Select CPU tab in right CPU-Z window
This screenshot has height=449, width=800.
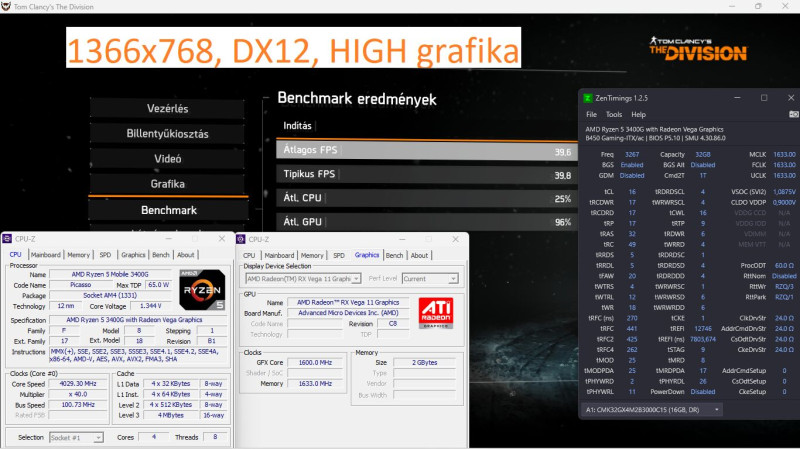249,255
